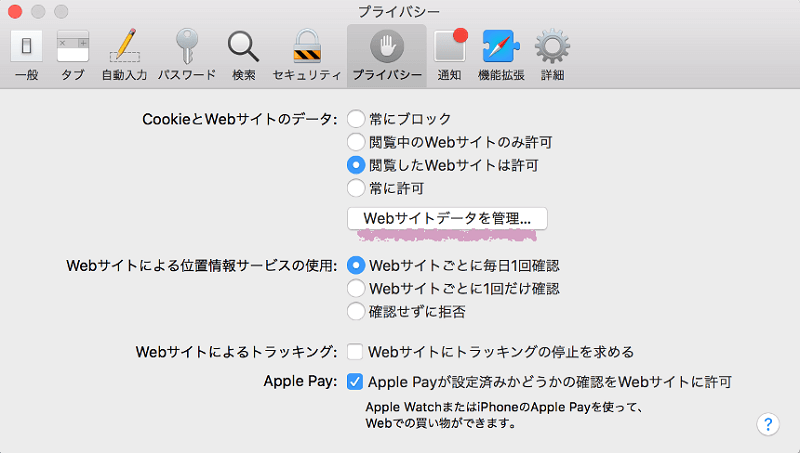The width and height of the screenshot is (800, 453).
Task: Select 閲覧したWebサイトは許可 radio option
Action: tap(355, 165)
